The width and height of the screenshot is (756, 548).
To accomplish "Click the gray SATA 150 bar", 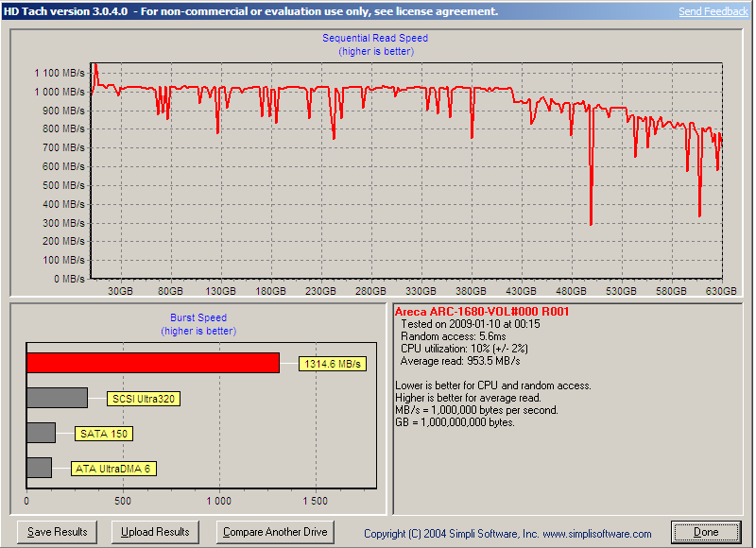I will tap(41, 433).
